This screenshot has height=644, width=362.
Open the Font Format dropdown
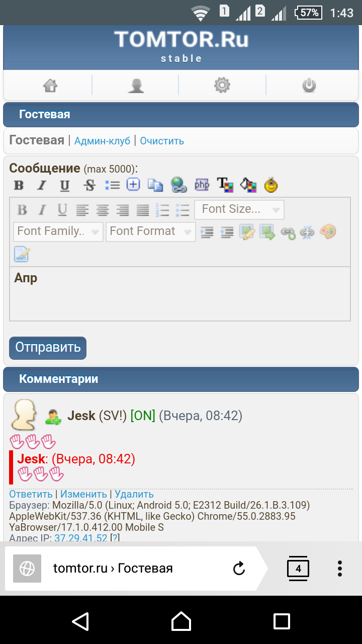[x=150, y=231]
